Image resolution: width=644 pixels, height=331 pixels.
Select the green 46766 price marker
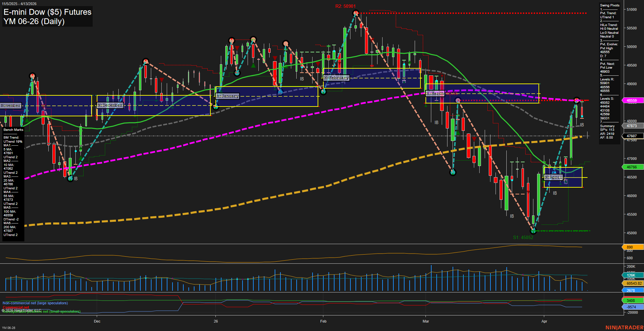coord(632,167)
